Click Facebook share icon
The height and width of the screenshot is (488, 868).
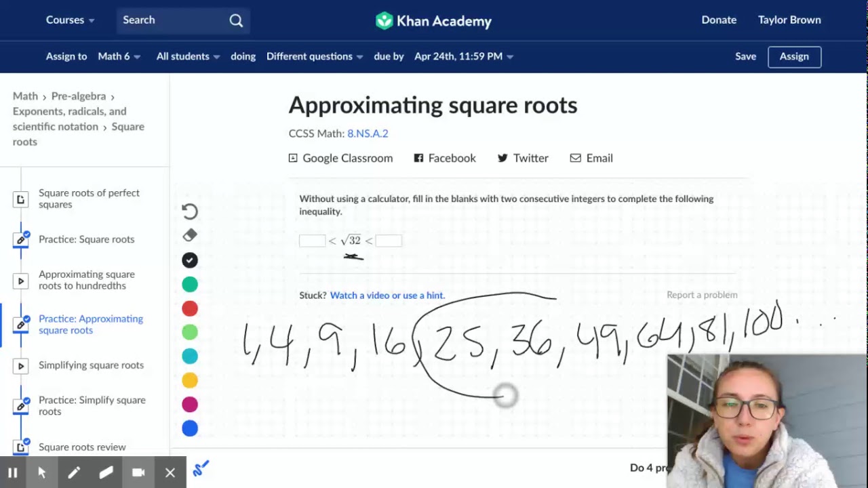click(x=418, y=158)
